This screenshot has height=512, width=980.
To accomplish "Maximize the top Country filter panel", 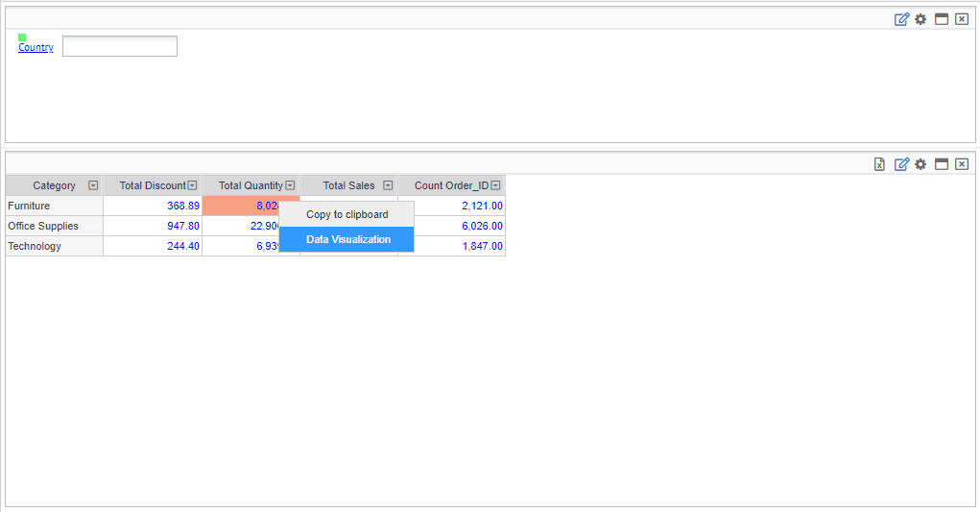I will coord(942,19).
